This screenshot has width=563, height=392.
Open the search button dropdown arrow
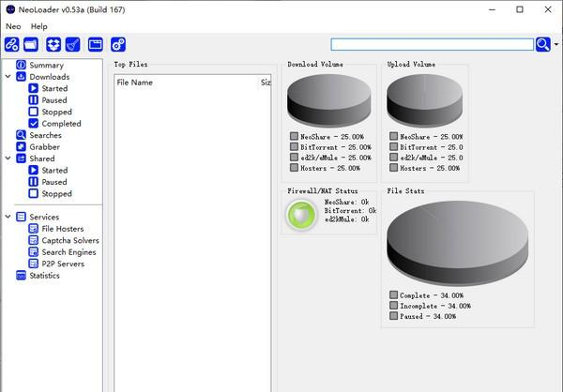[556, 45]
